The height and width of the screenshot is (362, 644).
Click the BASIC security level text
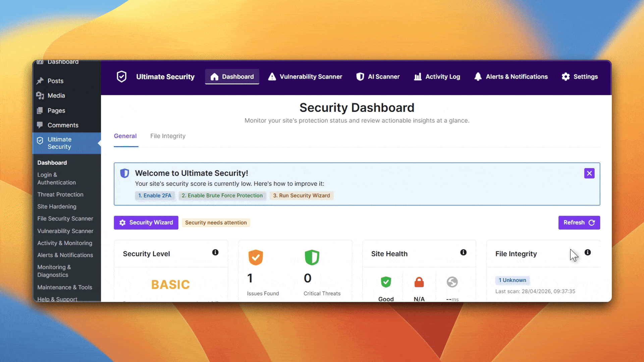coord(170,285)
